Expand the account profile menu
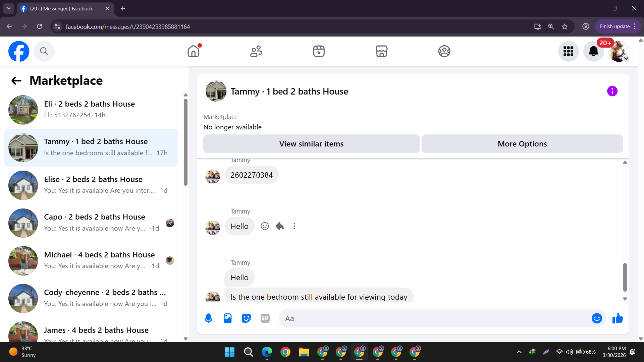Image resolution: width=644 pixels, height=362 pixels. [x=619, y=51]
